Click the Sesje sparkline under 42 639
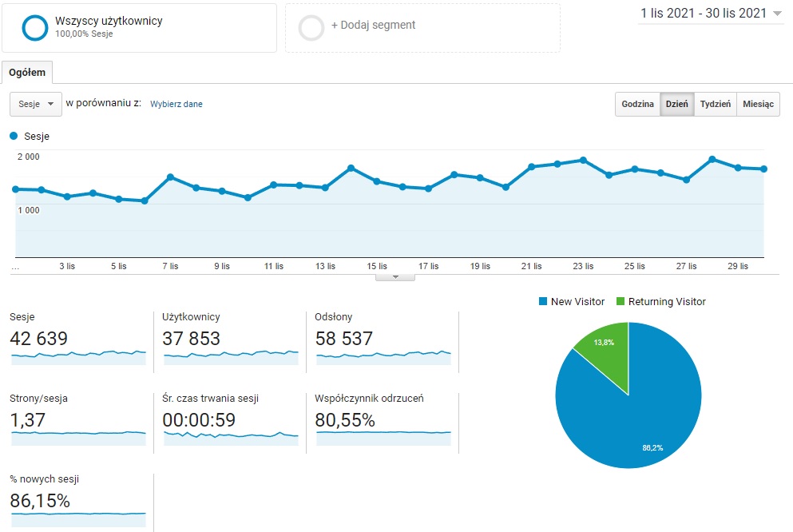The width and height of the screenshot is (793, 532). pyautogui.click(x=78, y=357)
